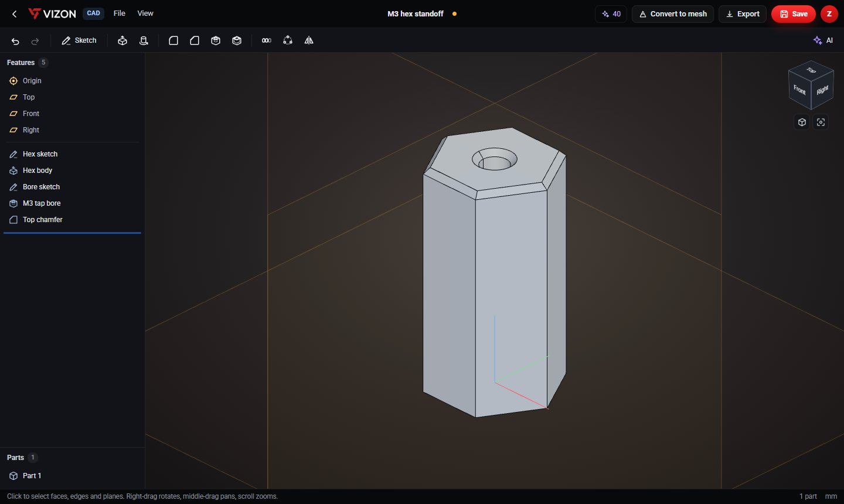
Task: Open the 40 credits indicator
Action: point(611,14)
